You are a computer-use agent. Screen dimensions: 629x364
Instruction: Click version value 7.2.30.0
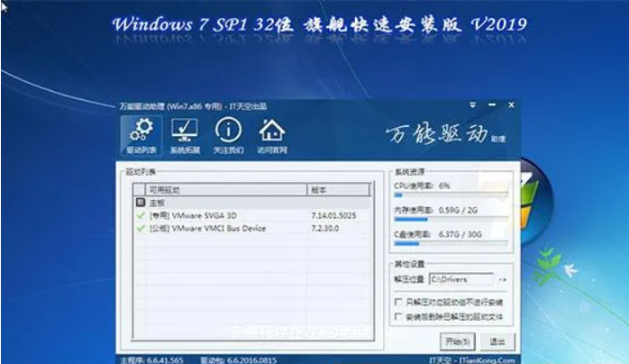pyautogui.click(x=325, y=228)
